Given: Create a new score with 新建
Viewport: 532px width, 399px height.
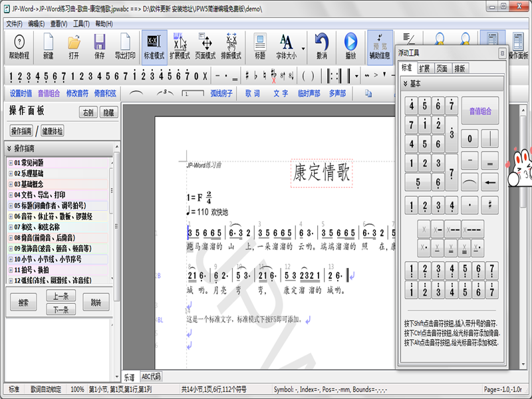Looking at the screenshot, I should coord(48,47).
